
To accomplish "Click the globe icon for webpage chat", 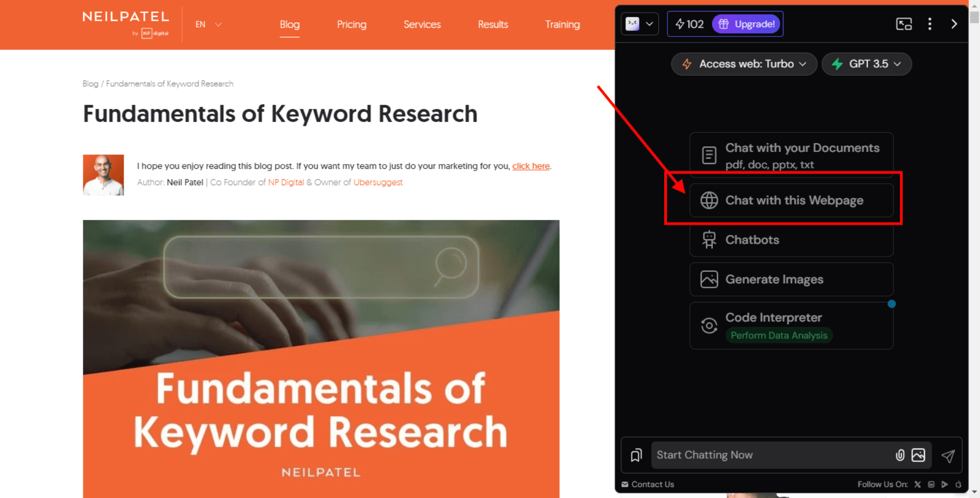I will point(709,201).
